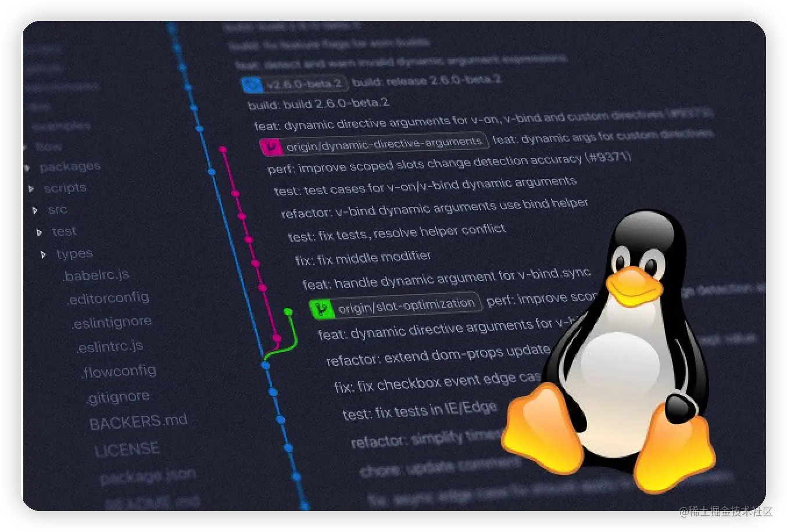Expand the test folder arrow
The width and height of the screenshot is (787, 532).
[x=40, y=232]
